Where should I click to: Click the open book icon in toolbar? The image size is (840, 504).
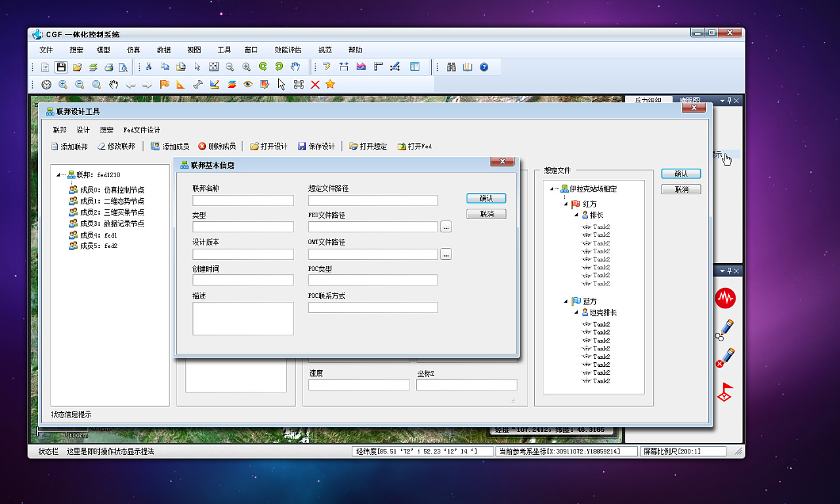[x=467, y=67]
